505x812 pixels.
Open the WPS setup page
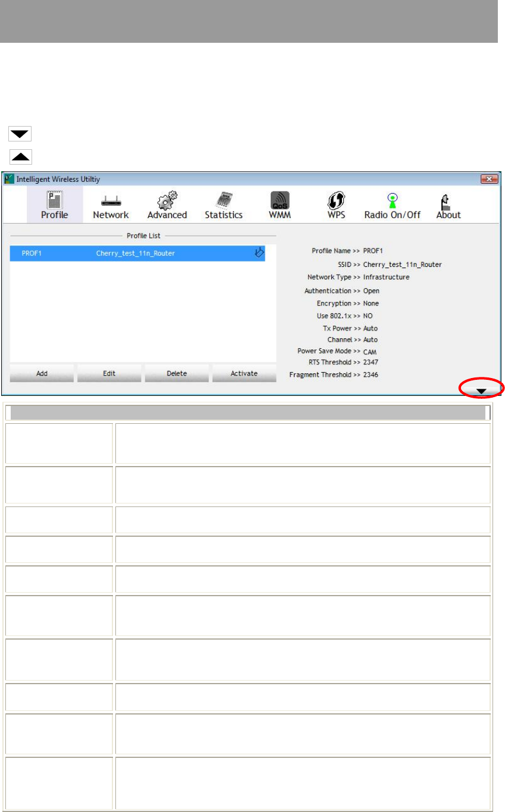(x=336, y=204)
